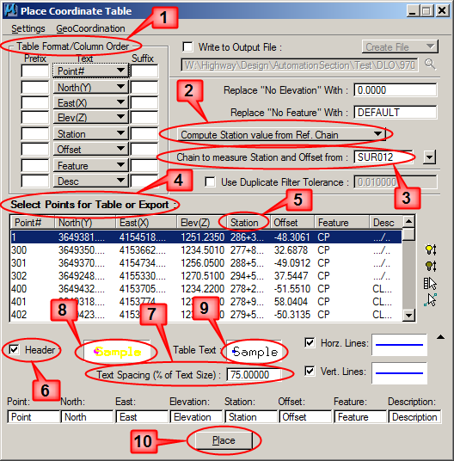Image resolution: width=454 pixels, height=461 pixels.
Task: Uncheck the Header checkbox
Action: point(14,350)
